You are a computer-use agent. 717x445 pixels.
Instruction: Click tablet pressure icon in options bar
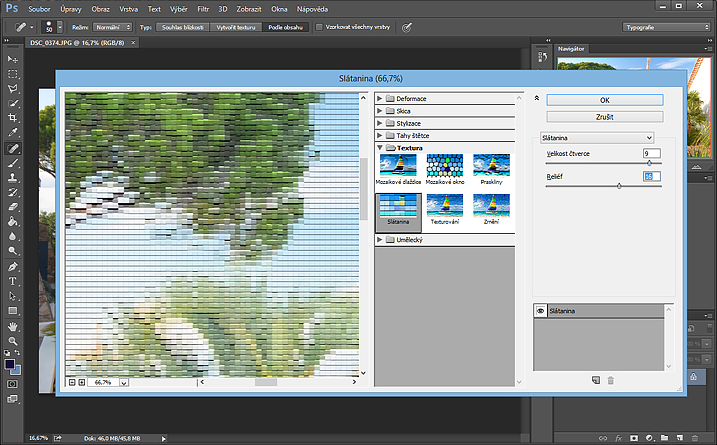point(407,27)
